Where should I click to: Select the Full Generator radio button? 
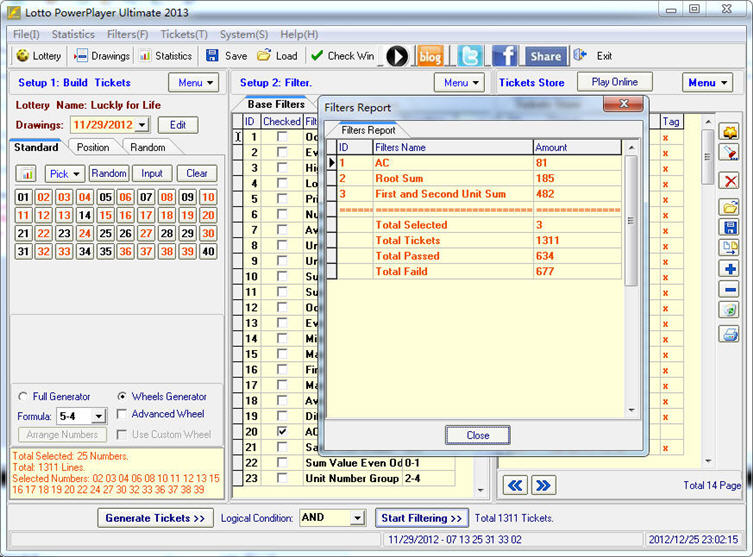point(23,397)
